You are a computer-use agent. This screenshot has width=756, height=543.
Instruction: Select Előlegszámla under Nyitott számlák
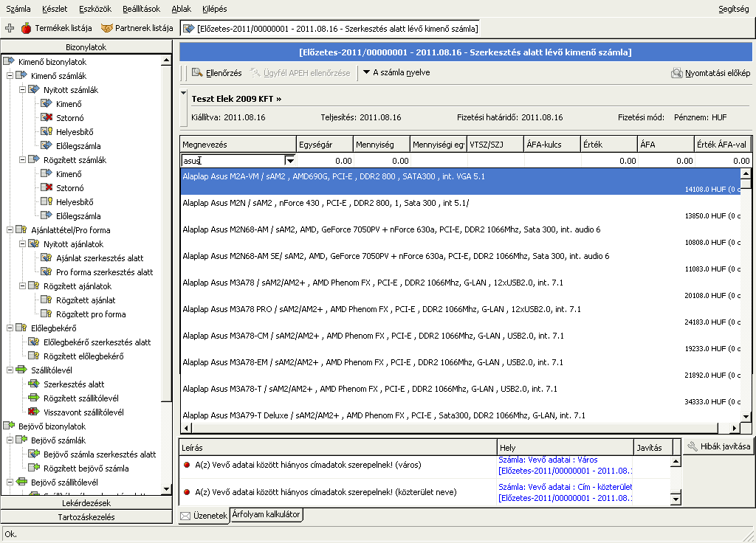pos(78,145)
